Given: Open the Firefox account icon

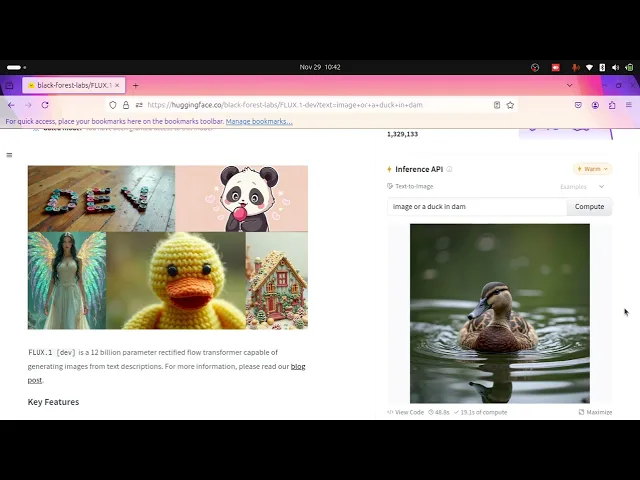Looking at the screenshot, I should (x=595, y=105).
